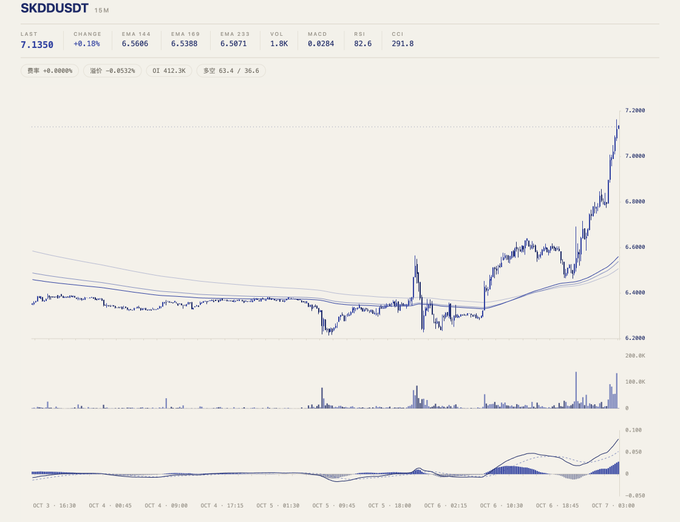The height and width of the screenshot is (522, 680).
Task: Click the EMA 144 header label
Action: (x=136, y=34)
